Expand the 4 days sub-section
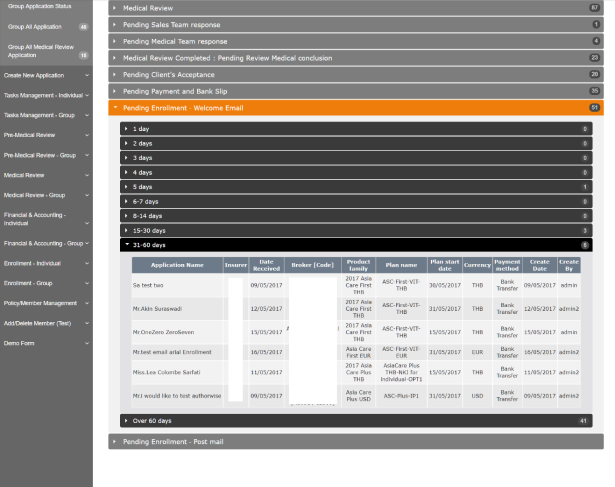This screenshot has width=615, height=487. click(x=356, y=173)
